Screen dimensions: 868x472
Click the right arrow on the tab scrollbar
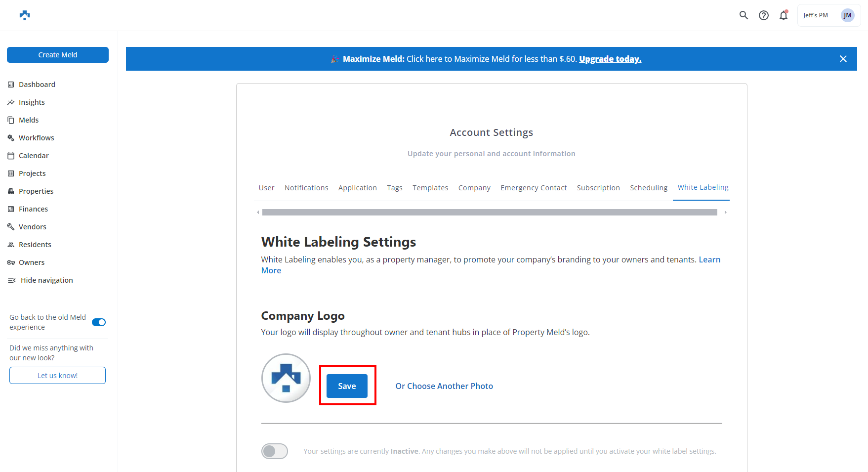725,212
